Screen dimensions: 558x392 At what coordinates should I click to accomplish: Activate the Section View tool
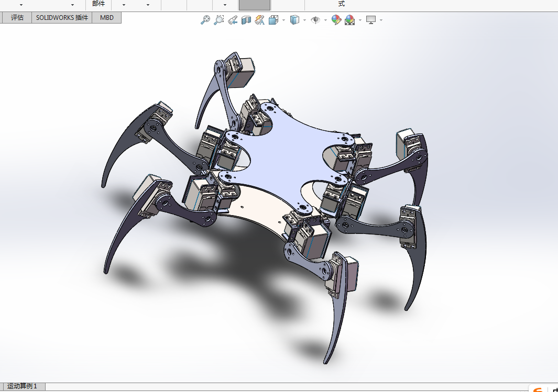(246, 20)
